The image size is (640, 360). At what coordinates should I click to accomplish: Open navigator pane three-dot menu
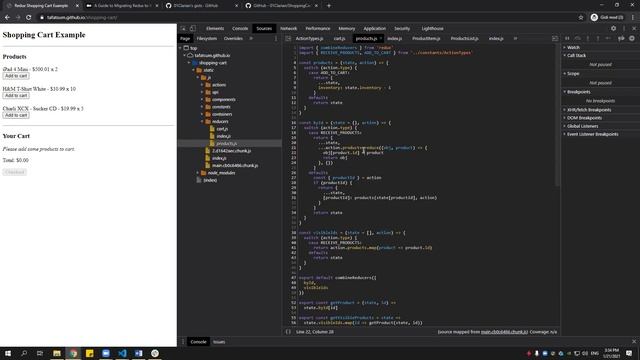point(276,38)
